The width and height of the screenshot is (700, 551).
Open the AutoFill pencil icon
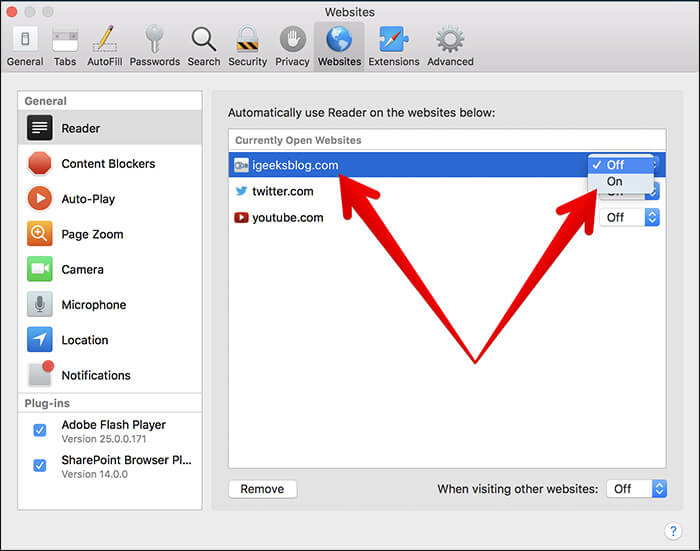tap(105, 39)
